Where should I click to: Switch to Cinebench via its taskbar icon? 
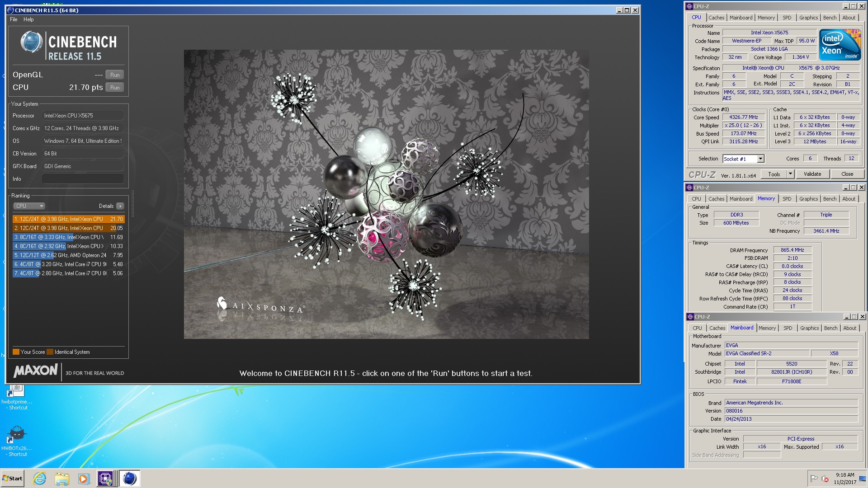(x=129, y=479)
